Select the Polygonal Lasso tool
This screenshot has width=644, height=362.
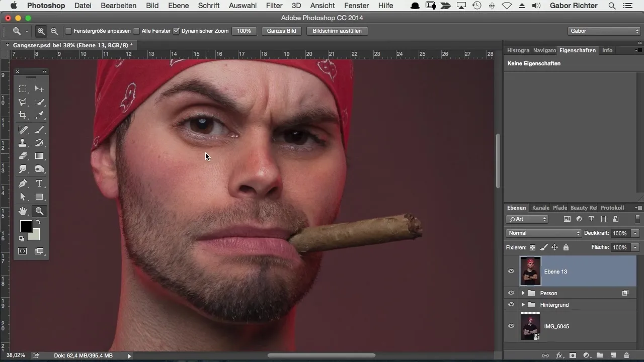[23, 102]
